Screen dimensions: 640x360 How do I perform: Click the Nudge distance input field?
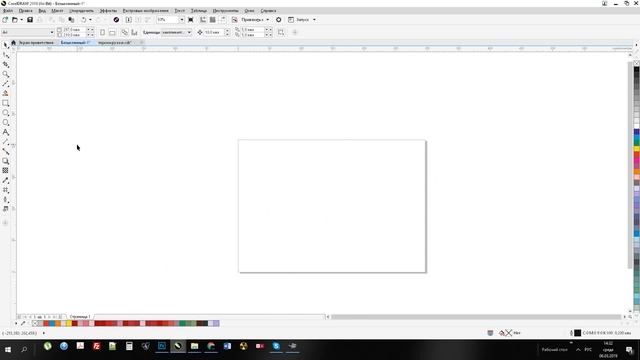coord(213,32)
